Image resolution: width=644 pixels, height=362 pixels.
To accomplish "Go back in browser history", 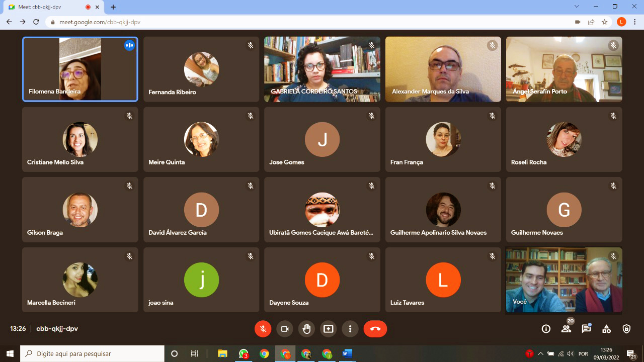I will pos(9,22).
